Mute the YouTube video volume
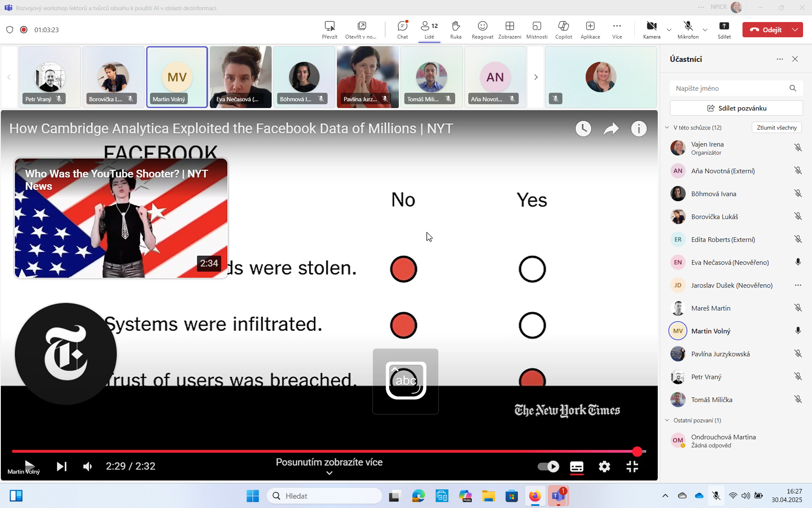The image size is (812, 508). coord(87,466)
